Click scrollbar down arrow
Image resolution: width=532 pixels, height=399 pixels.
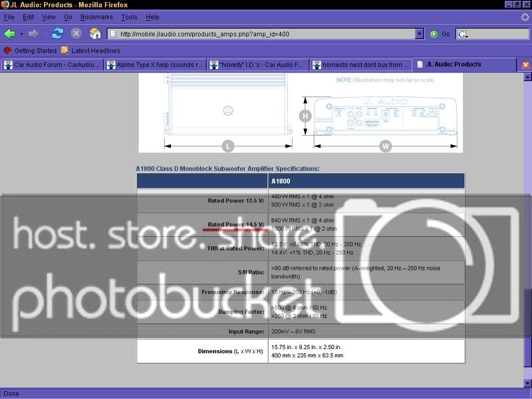(x=527, y=384)
